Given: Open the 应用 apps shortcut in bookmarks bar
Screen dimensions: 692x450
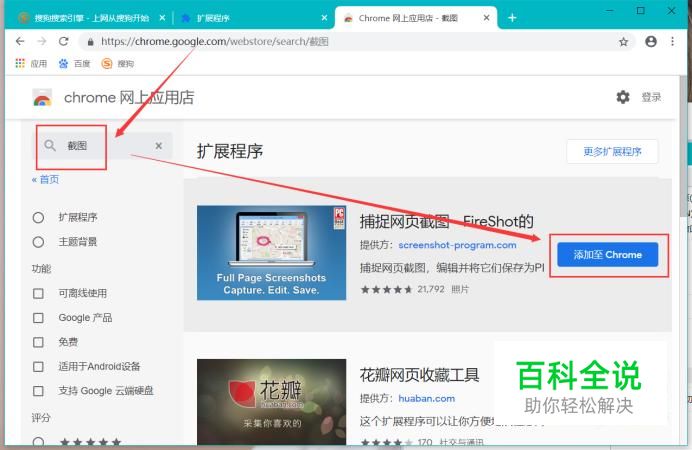Looking at the screenshot, I should tap(31, 64).
